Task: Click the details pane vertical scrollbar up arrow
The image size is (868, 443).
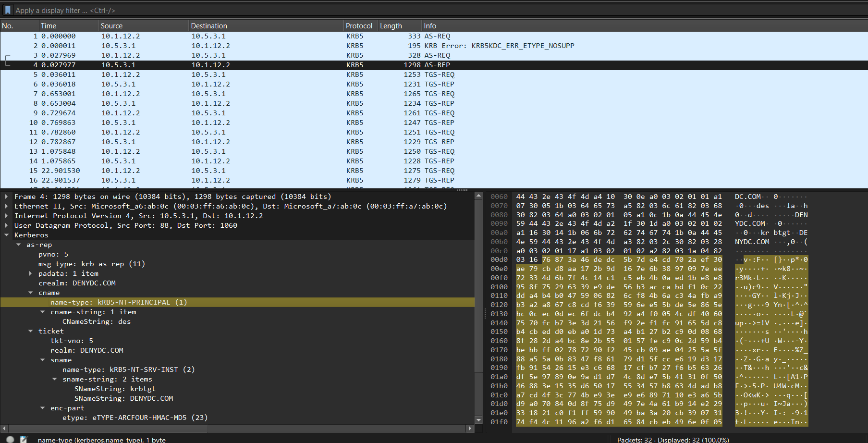Action: (478, 196)
